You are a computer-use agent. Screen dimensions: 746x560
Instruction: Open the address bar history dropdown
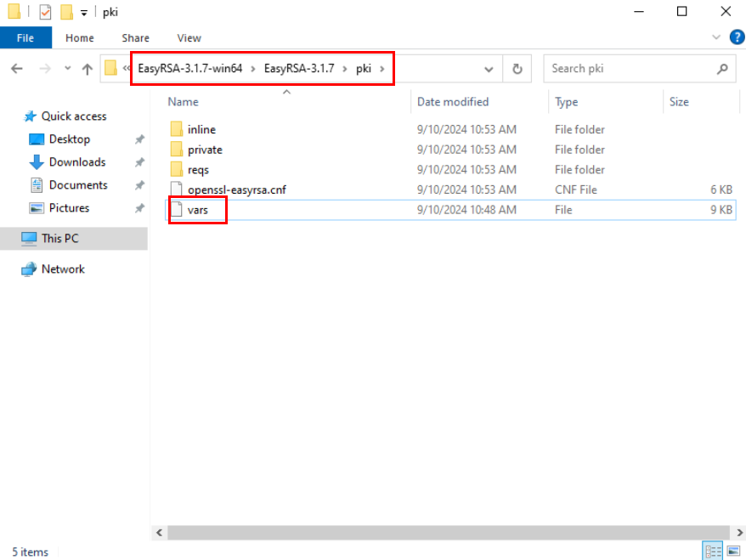coord(489,70)
